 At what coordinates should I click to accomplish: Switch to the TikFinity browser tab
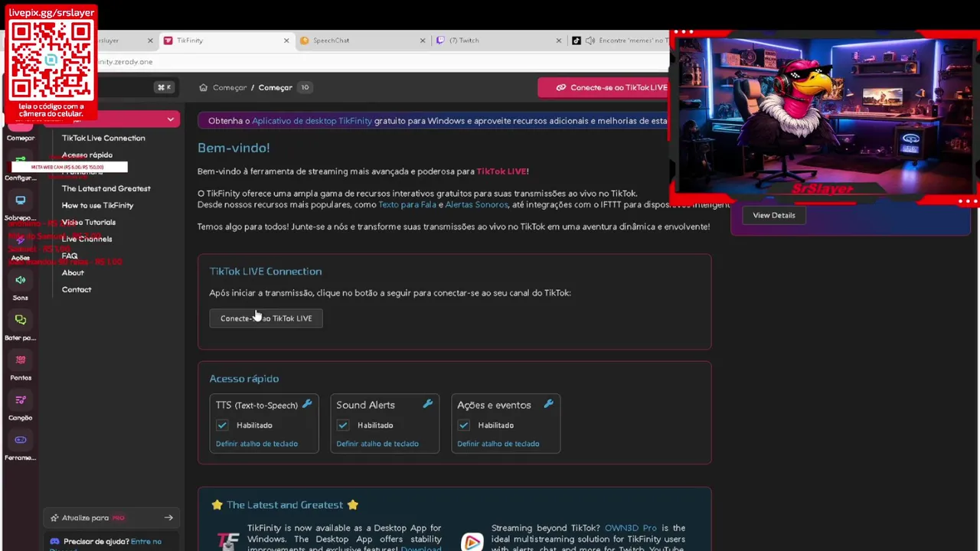[226, 41]
